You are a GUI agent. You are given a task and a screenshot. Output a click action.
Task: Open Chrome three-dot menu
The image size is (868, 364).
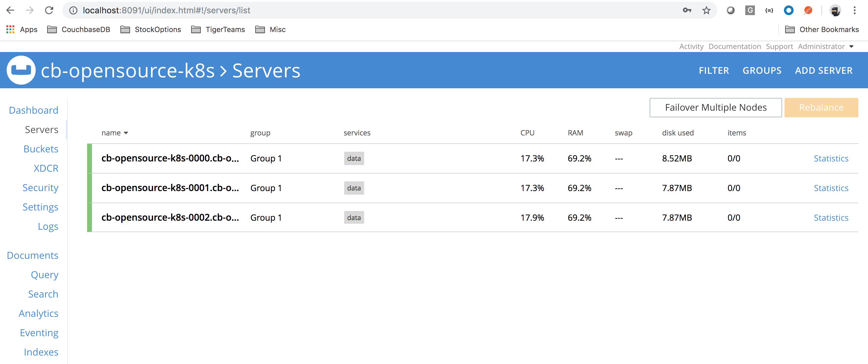pos(854,11)
